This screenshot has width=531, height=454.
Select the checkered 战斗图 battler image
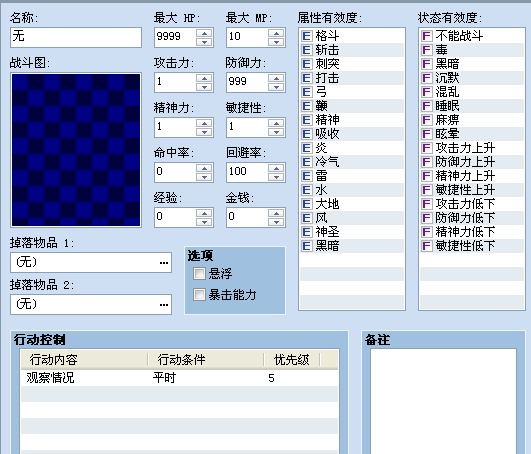point(76,150)
